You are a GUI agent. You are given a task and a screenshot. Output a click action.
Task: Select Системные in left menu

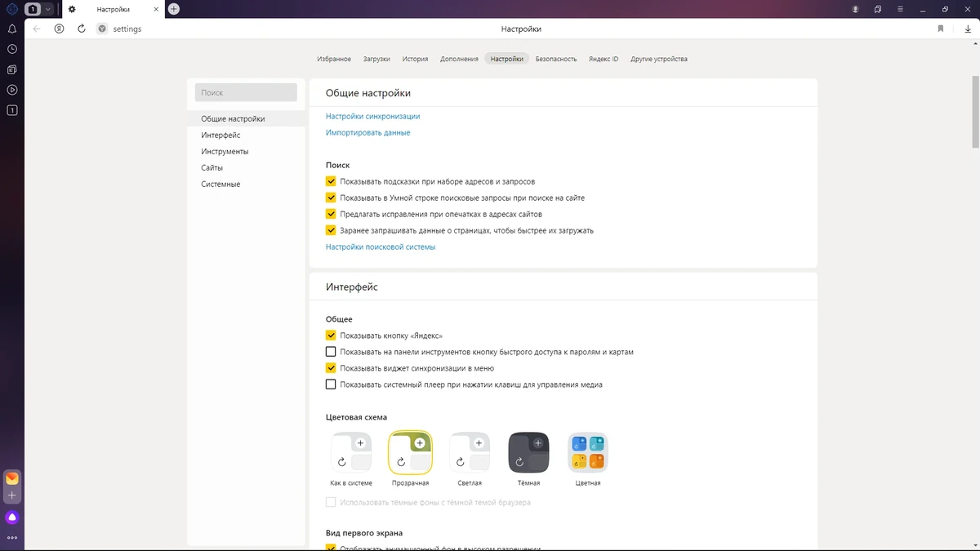(246, 184)
